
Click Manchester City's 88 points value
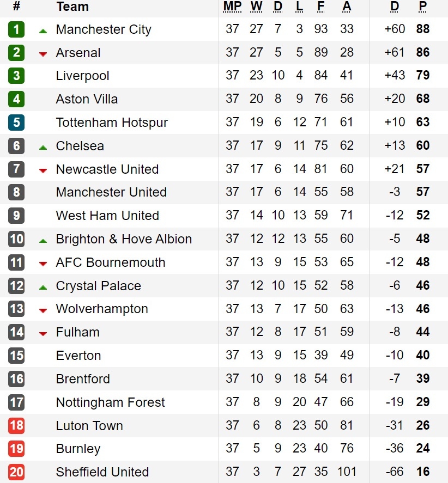point(423,29)
